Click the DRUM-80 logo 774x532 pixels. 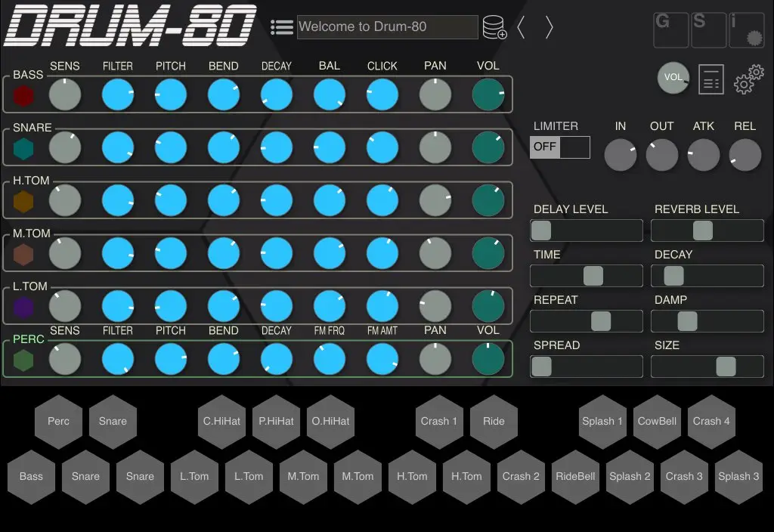130,26
